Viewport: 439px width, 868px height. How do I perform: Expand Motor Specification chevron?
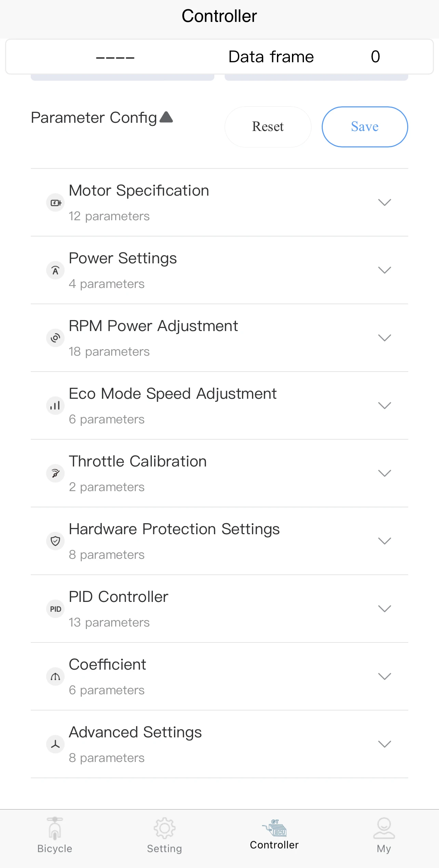pyautogui.click(x=384, y=202)
